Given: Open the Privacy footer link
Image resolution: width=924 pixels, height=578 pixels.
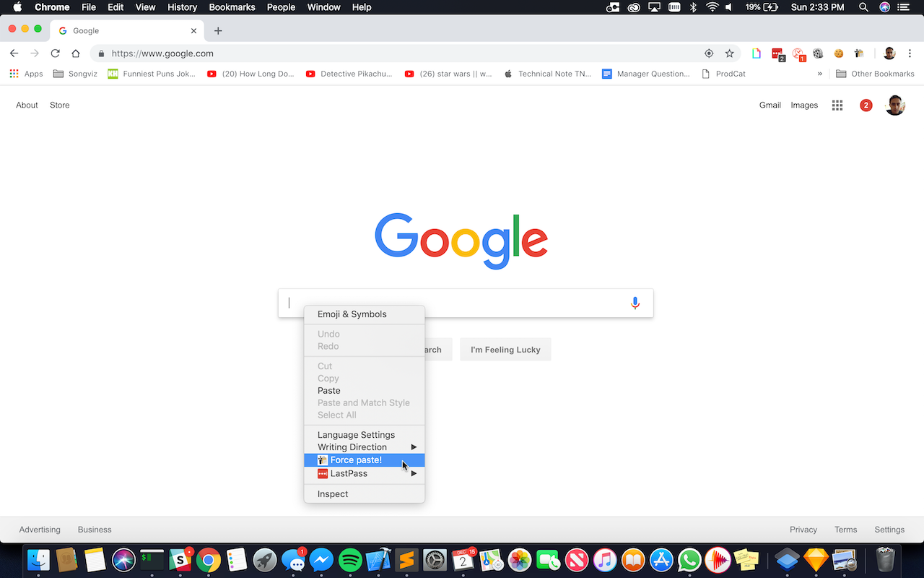Looking at the screenshot, I should tap(803, 530).
